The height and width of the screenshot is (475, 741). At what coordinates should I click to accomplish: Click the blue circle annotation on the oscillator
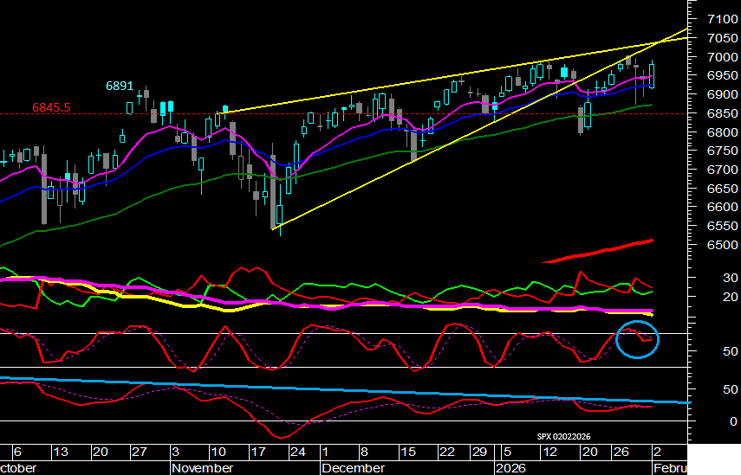(x=637, y=340)
